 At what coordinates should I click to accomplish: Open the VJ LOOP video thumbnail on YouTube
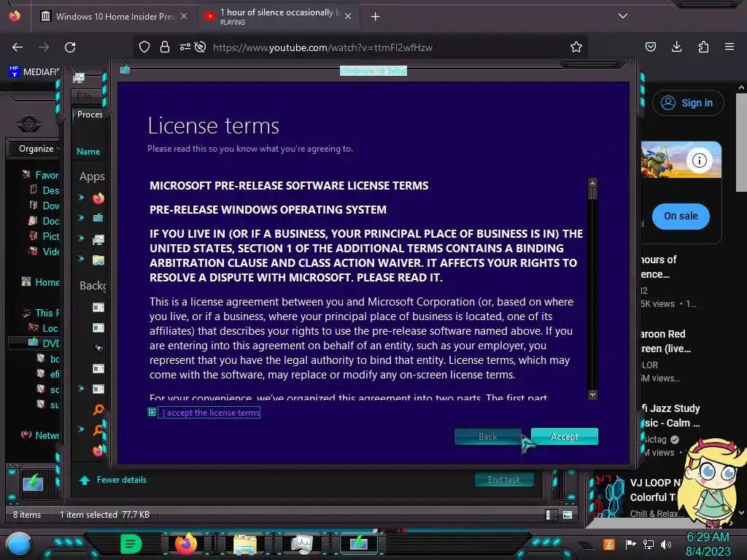point(606,496)
